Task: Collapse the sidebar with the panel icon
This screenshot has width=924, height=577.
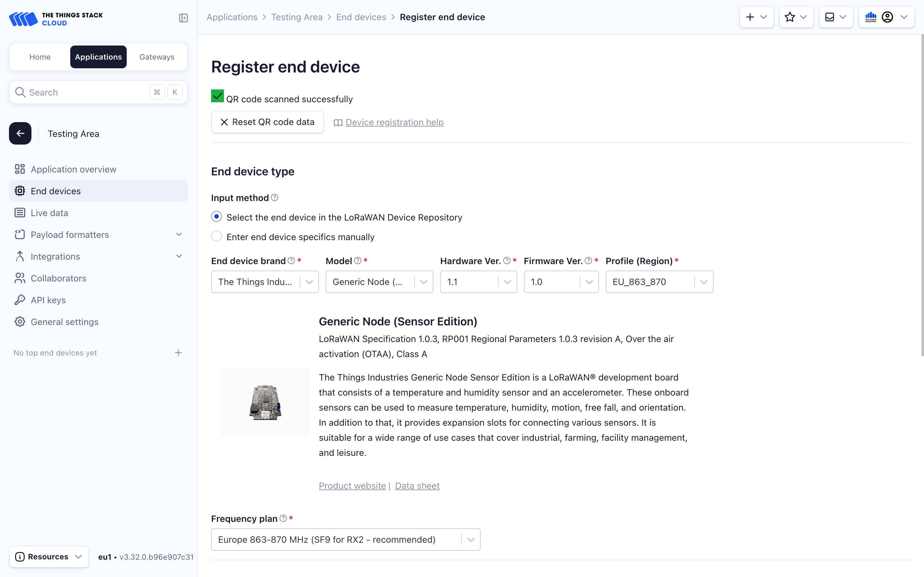Action: pyautogui.click(x=183, y=18)
